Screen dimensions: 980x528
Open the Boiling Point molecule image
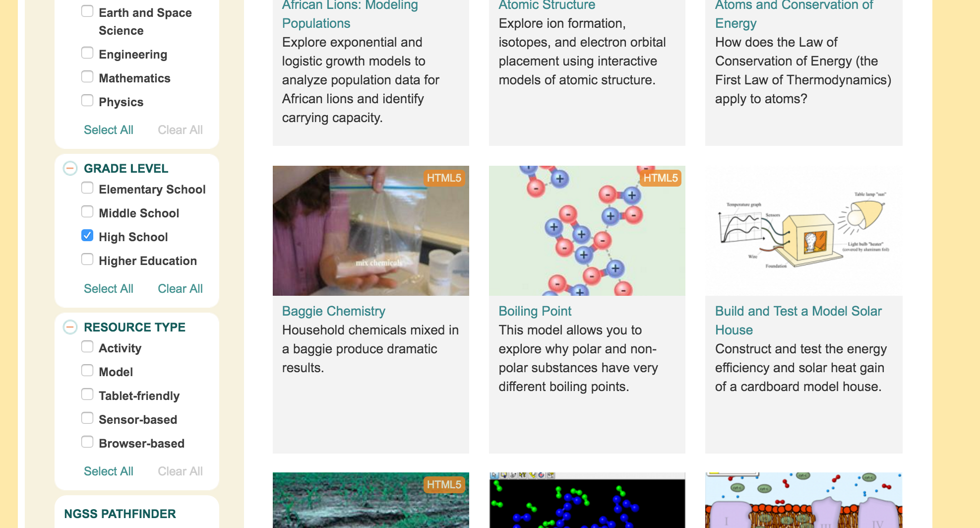(x=587, y=231)
